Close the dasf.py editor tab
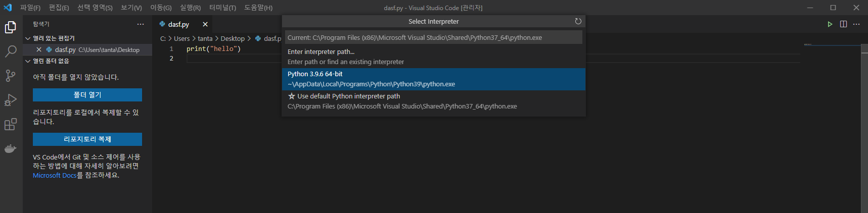This screenshot has height=213, width=868. coord(205,24)
